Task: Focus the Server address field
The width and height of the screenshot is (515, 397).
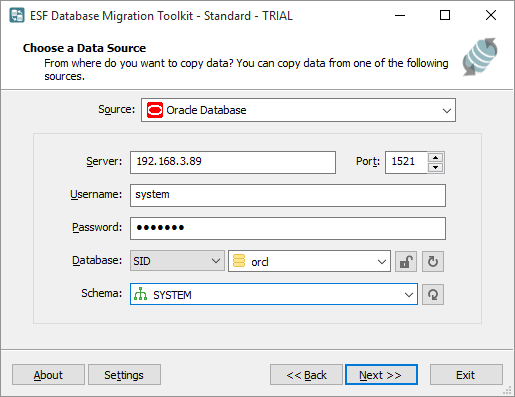Action: 233,162
